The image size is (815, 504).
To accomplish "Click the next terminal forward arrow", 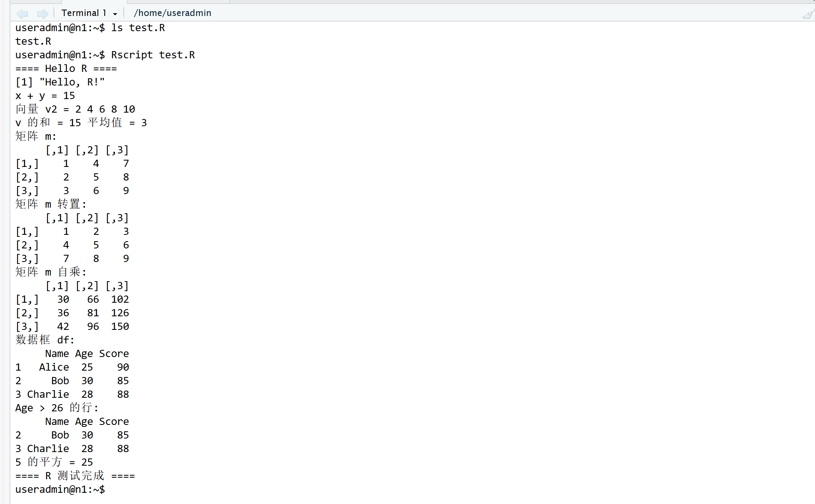I will (x=42, y=14).
